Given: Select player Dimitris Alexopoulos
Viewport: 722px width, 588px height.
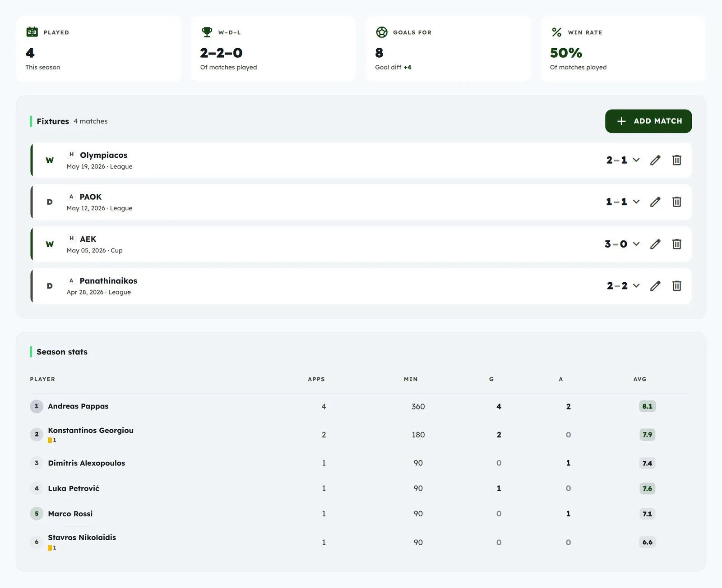Looking at the screenshot, I should pyautogui.click(x=87, y=463).
